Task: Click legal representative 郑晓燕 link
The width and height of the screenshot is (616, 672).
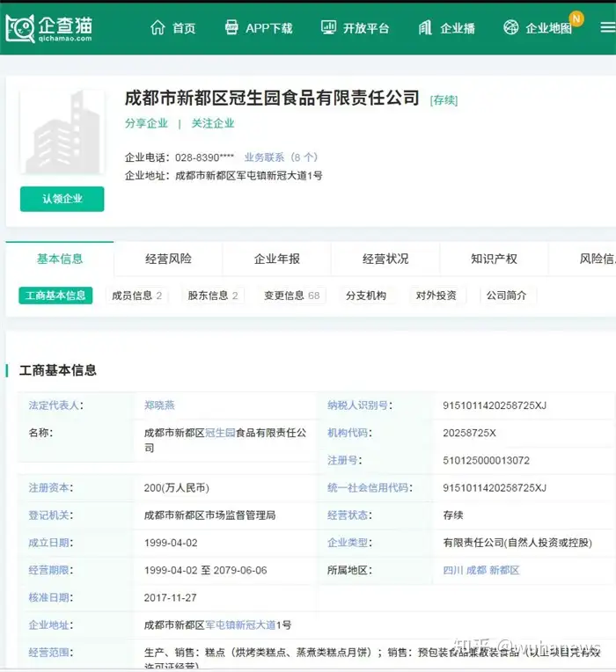Action: pyautogui.click(x=159, y=405)
